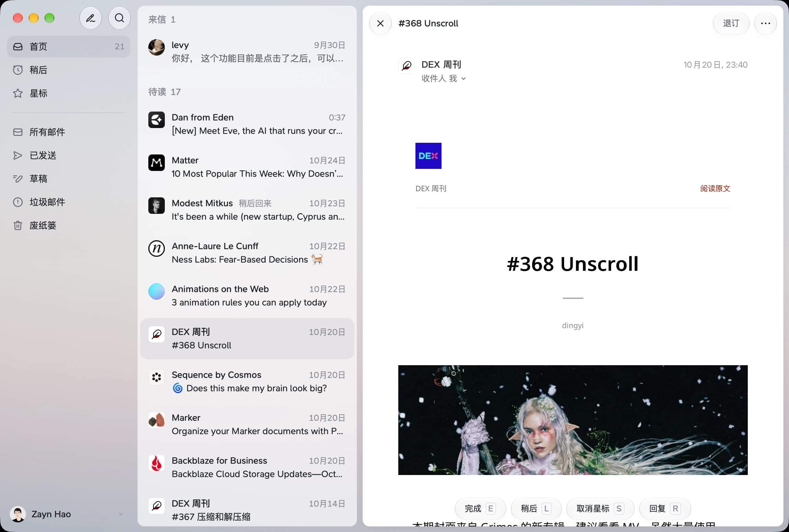Open the three-dot more options menu

pos(766,23)
